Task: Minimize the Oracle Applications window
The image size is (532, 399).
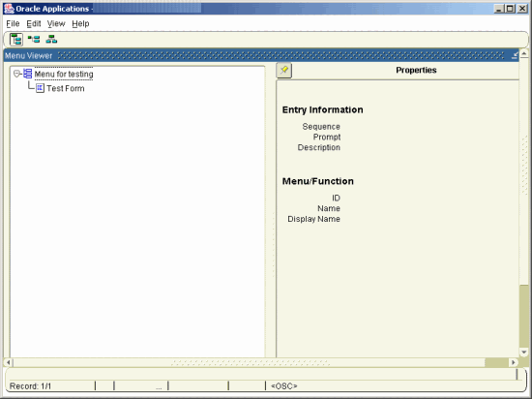Action: 498,9
